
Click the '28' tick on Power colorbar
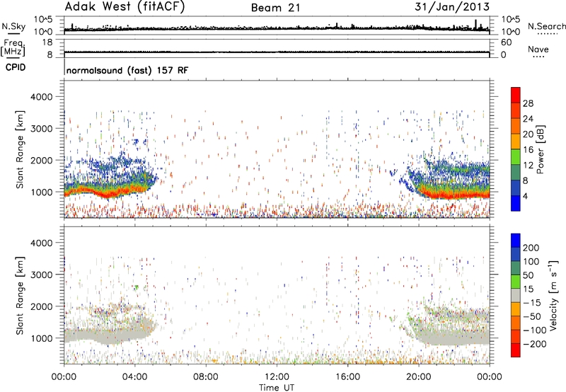pyautogui.click(x=528, y=103)
